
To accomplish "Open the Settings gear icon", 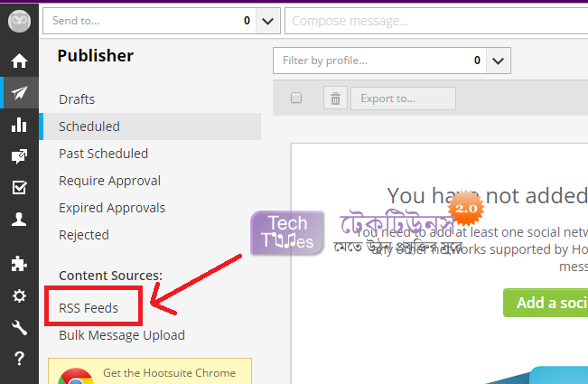I will (19, 295).
